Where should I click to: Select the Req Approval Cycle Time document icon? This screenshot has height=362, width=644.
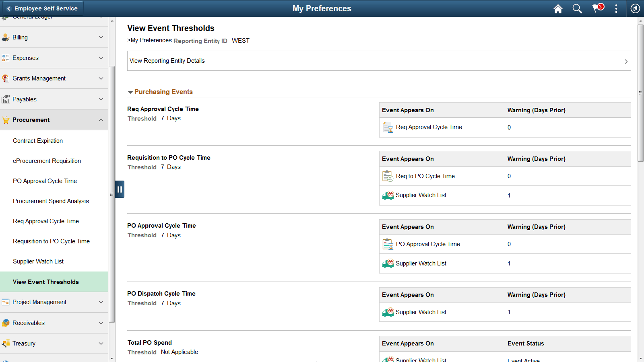pyautogui.click(x=388, y=127)
